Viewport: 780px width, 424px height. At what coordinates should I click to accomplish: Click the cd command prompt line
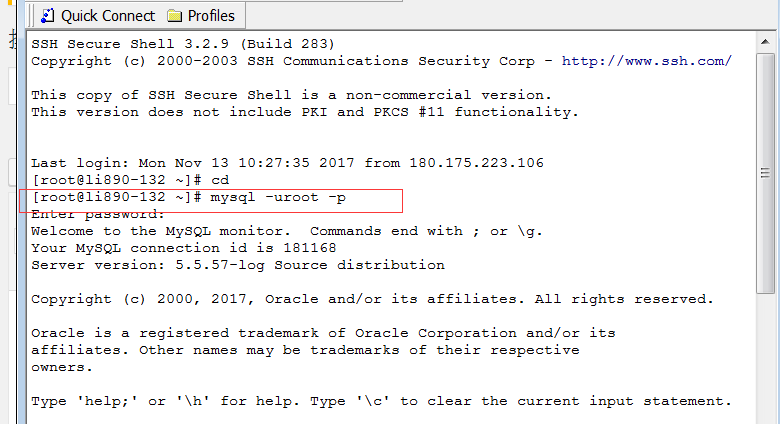[131, 180]
